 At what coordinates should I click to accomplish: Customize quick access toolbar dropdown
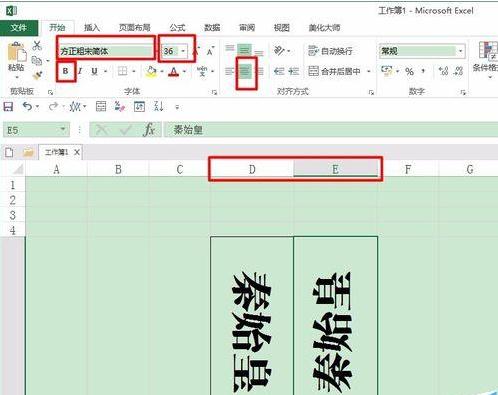pos(177,107)
